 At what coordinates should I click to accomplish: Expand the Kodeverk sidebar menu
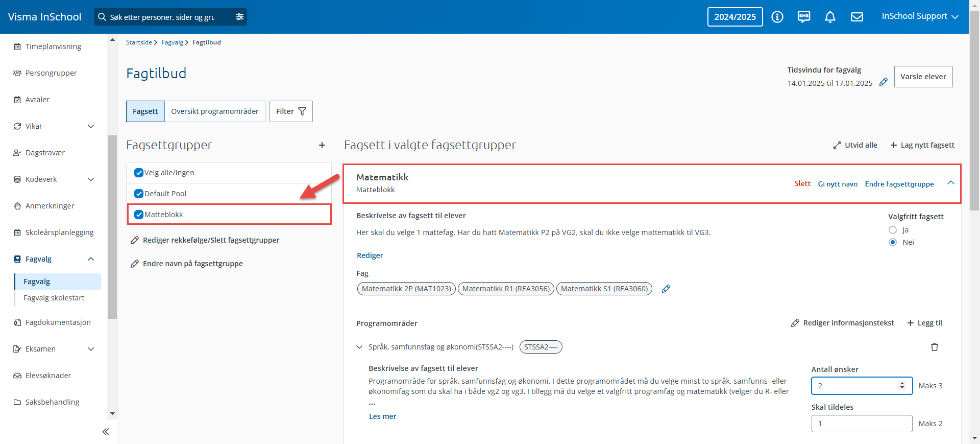pyautogui.click(x=91, y=179)
